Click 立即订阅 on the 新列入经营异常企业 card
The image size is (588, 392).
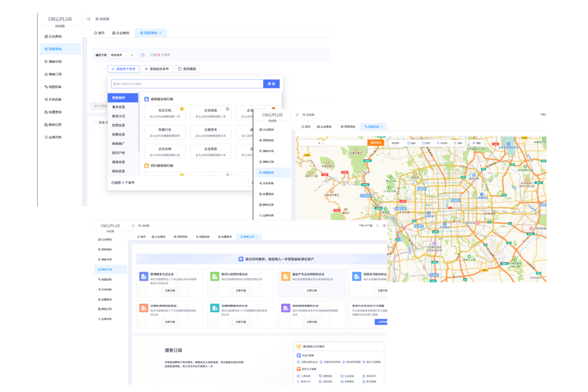click(x=241, y=291)
